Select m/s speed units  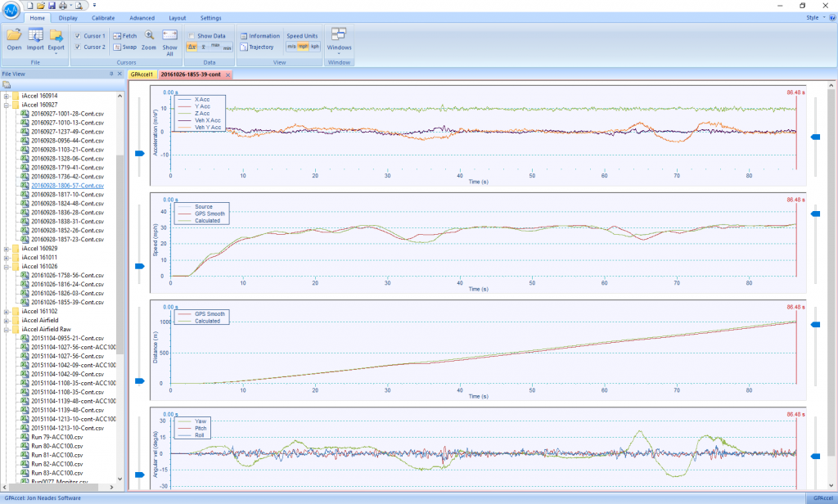291,47
